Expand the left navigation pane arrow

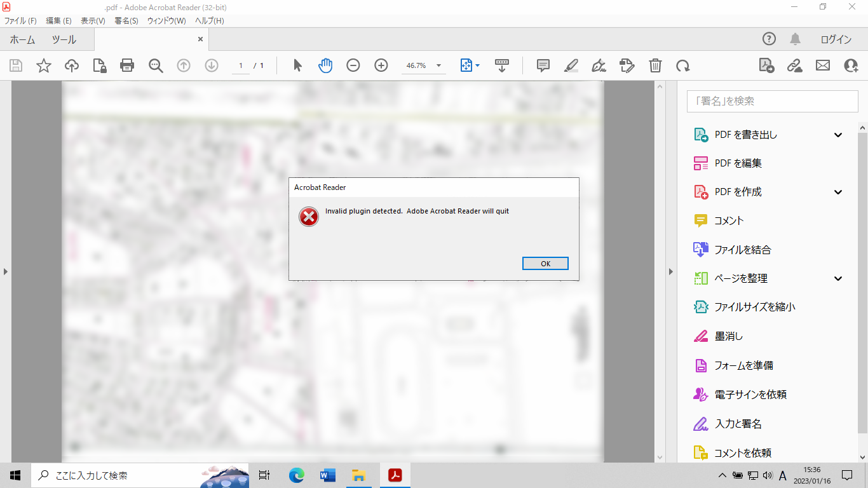tap(6, 271)
